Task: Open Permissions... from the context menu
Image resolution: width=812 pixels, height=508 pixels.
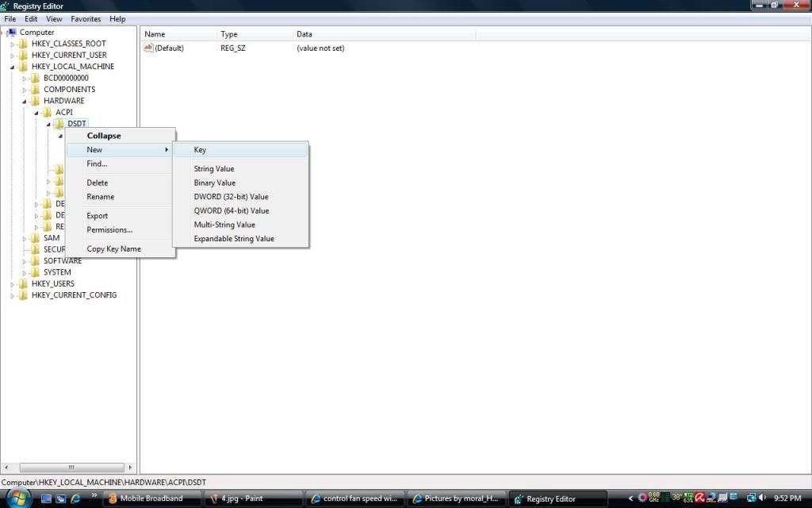Action: coord(121,230)
